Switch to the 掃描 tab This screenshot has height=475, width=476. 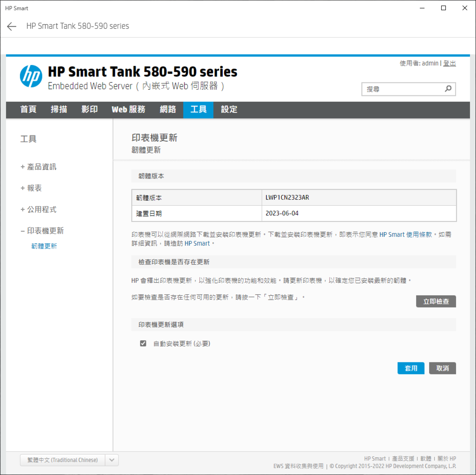click(x=59, y=109)
